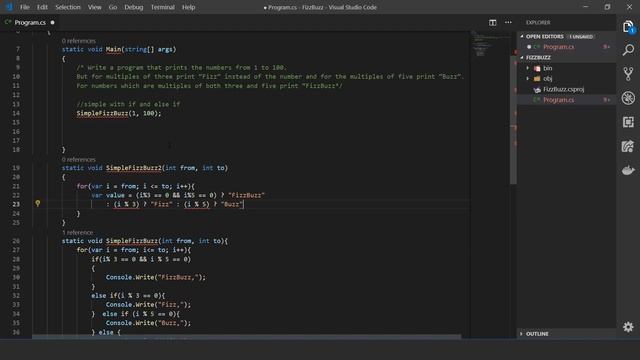Click the code minimap
Image resolution: width=640 pixels, height=360 pixels.
click(x=489, y=45)
